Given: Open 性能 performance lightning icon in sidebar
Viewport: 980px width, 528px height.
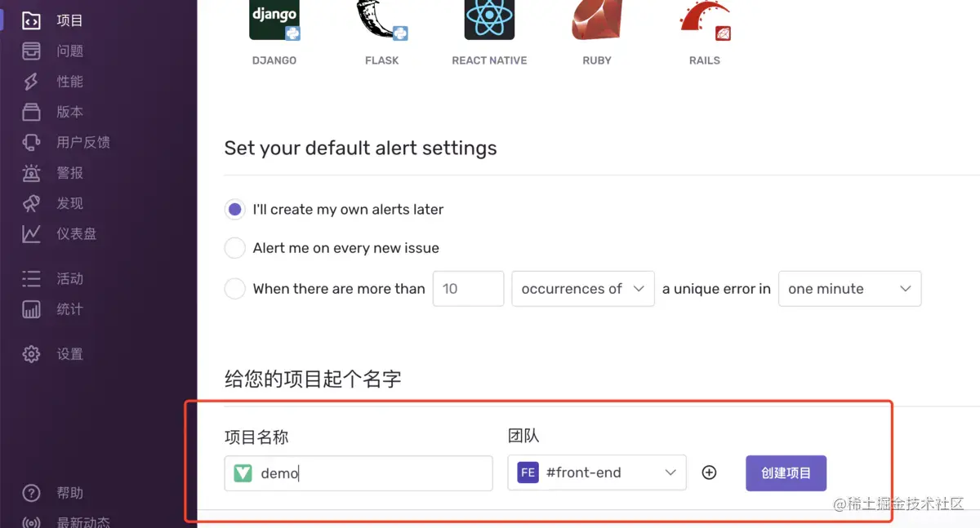Looking at the screenshot, I should coord(31,82).
